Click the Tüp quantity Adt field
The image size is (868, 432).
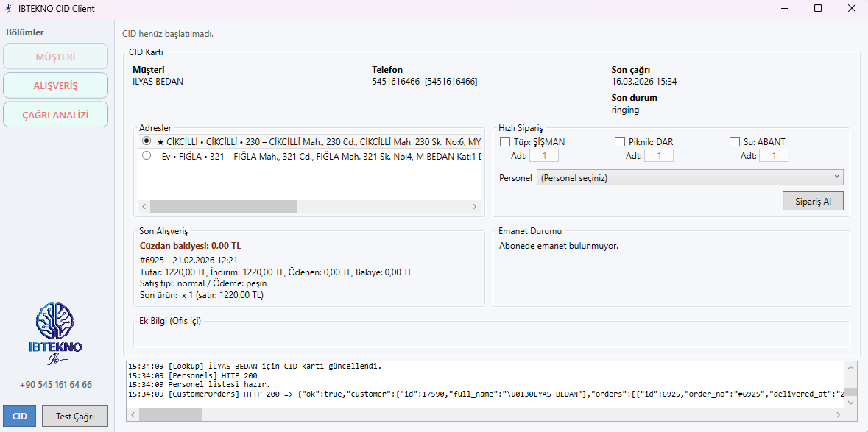(x=544, y=156)
